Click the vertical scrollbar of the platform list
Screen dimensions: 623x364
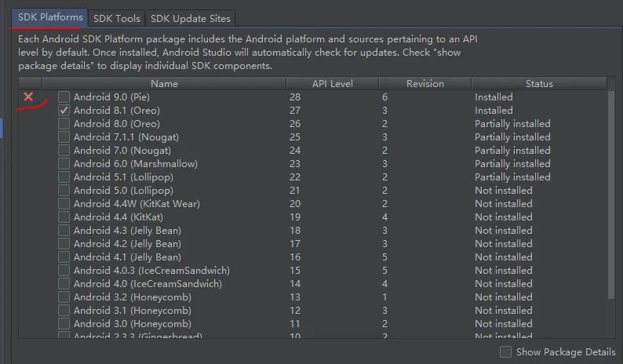[x=611, y=196]
